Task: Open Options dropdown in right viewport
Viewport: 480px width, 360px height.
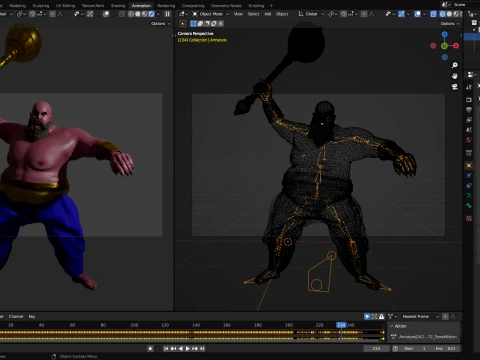Action: tap(449, 24)
